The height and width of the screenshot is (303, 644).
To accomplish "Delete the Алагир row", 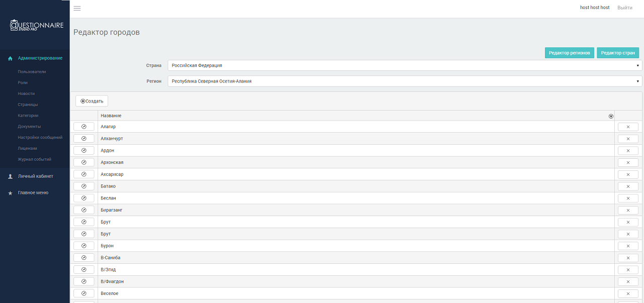I will point(628,127).
